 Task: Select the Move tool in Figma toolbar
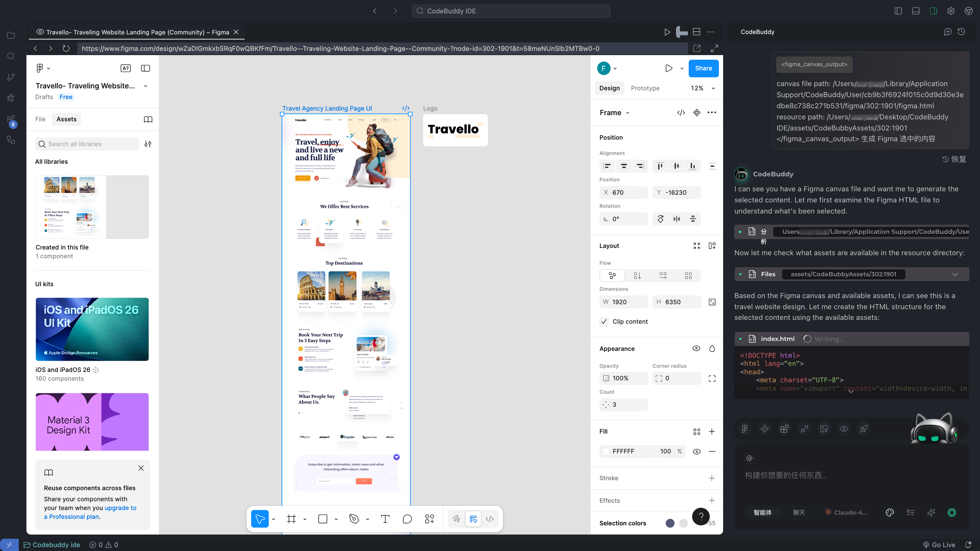(260, 519)
